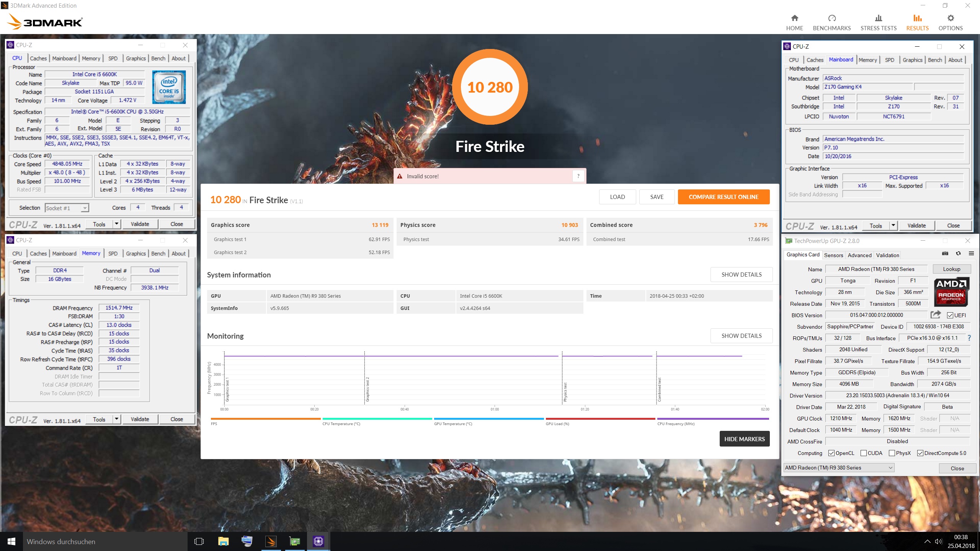The image size is (980, 551).
Task: Open the Windows Start menu
Action: click(x=11, y=541)
